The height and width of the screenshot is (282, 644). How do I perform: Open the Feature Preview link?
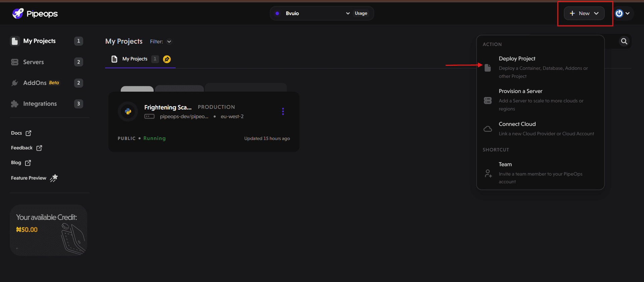(29, 178)
